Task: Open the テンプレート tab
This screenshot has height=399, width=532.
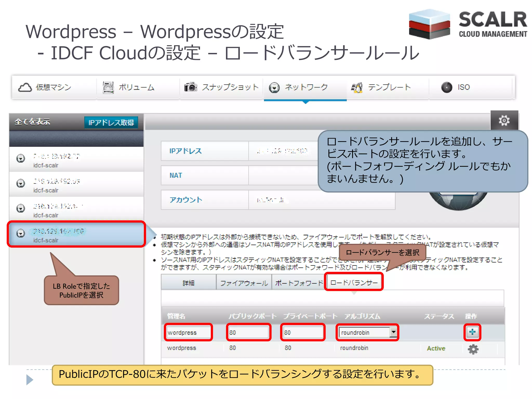Action: pos(388,87)
